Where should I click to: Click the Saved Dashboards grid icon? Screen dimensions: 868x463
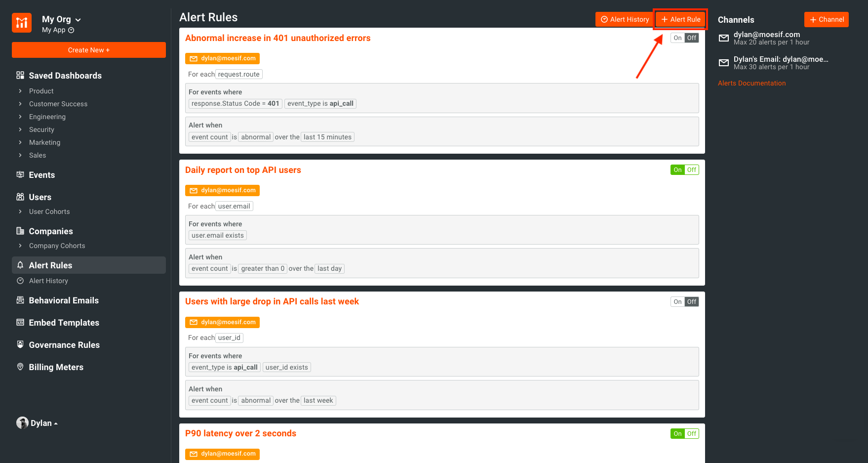20,75
